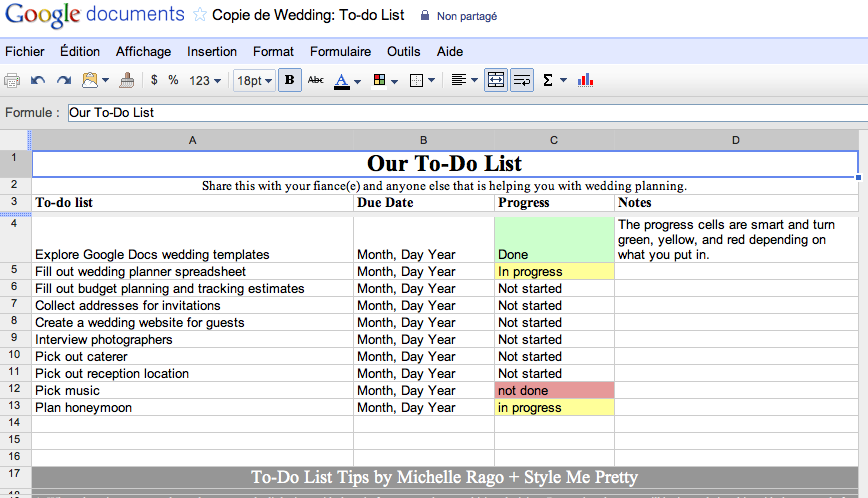The width and height of the screenshot is (868, 498).
Task: Open the Formulaire menu
Action: click(x=340, y=51)
